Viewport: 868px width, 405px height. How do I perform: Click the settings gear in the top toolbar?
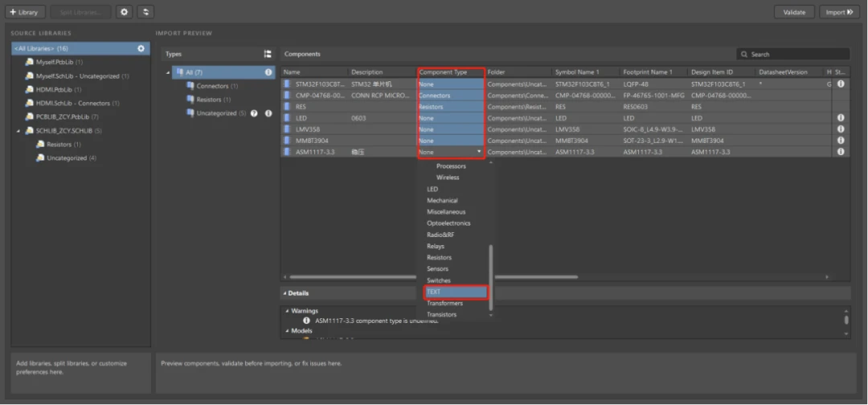pyautogui.click(x=124, y=12)
